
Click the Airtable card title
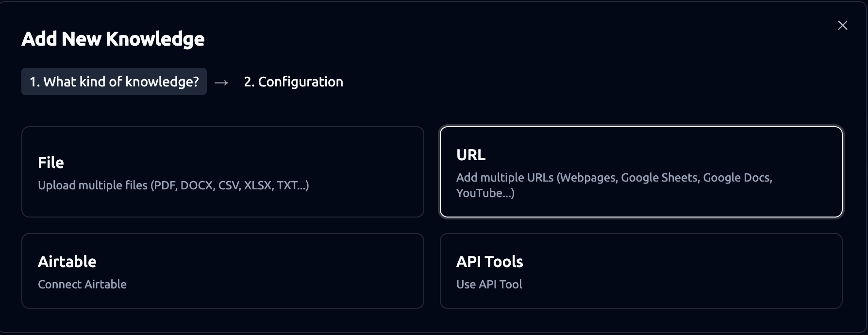[x=67, y=262]
